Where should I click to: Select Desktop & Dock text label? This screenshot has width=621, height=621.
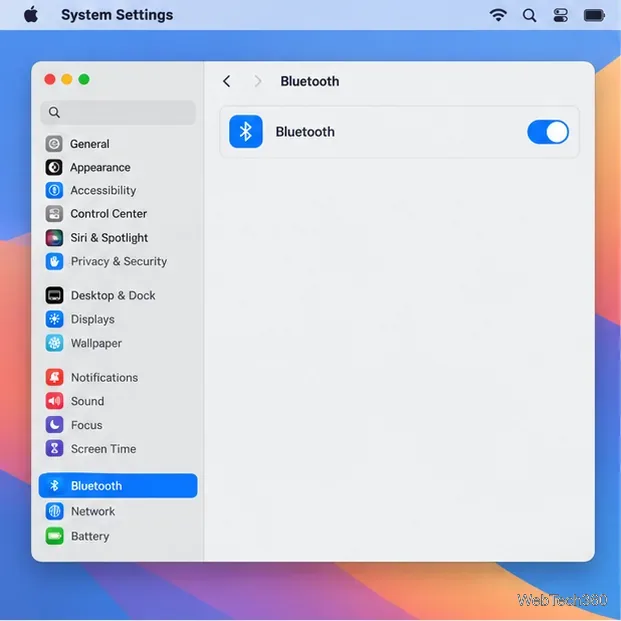[x=113, y=295]
